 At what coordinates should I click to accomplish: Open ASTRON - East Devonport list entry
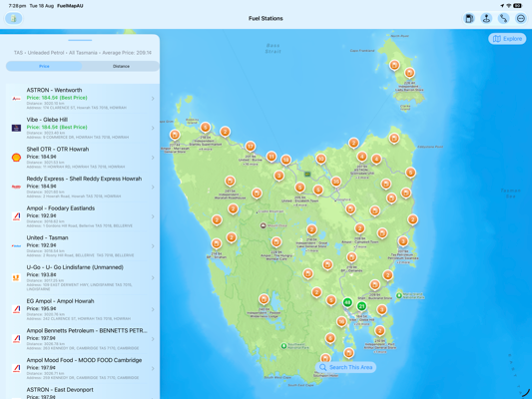pos(83,393)
